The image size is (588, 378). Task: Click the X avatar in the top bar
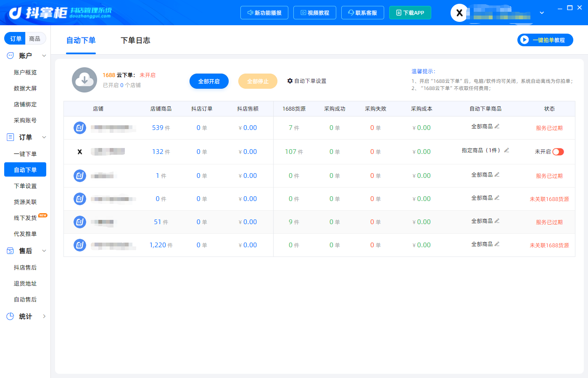coord(459,13)
